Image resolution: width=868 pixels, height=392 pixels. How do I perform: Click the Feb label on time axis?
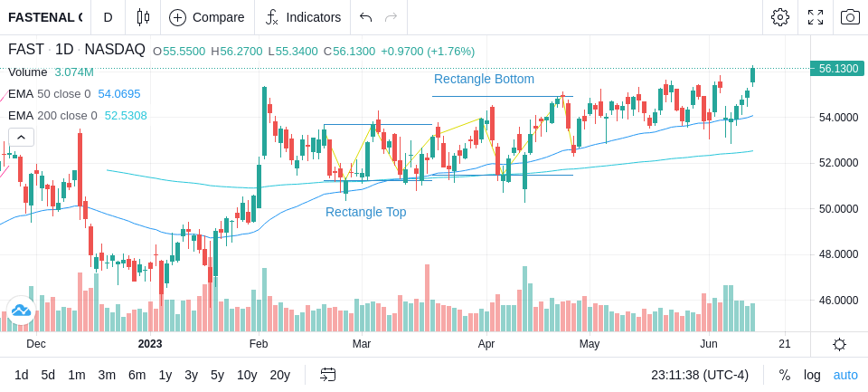click(259, 344)
